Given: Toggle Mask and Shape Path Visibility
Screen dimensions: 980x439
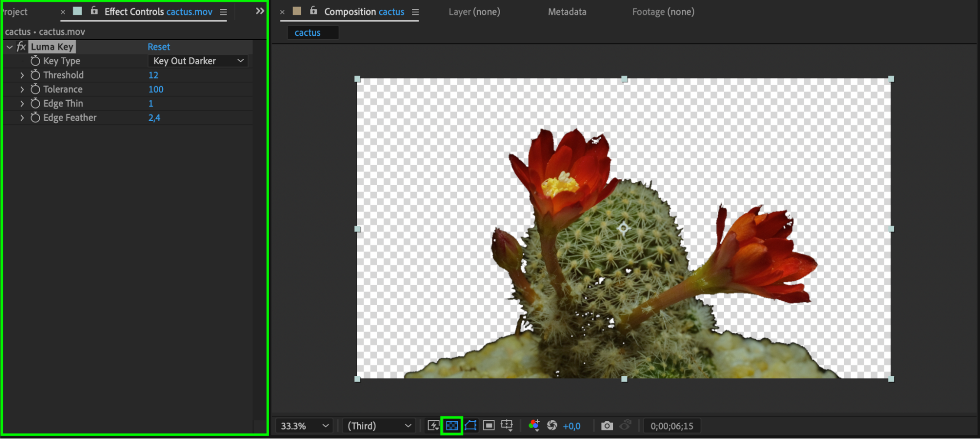Looking at the screenshot, I should tap(471, 425).
